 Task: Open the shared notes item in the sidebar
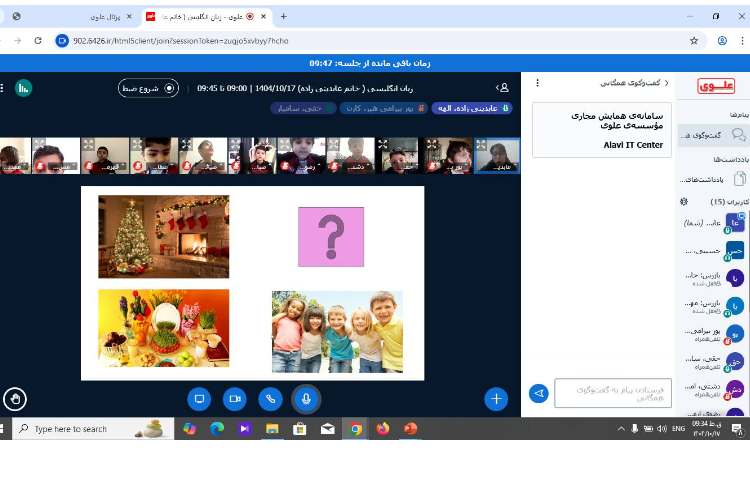tap(713, 179)
